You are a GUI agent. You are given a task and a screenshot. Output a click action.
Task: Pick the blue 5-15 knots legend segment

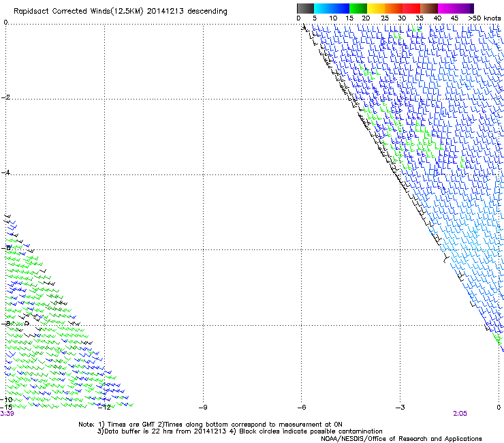tap(332, 8)
